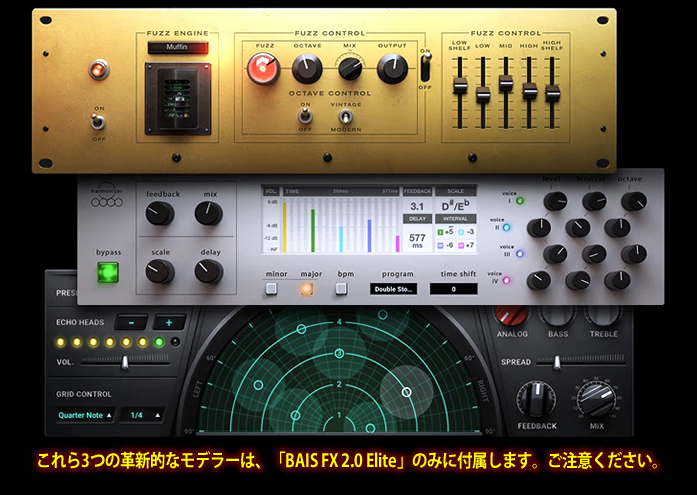Screen dimensions: 697x495
Task: Toggle the EQ ON/OFF switch beside Output
Action: (x=425, y=67)
